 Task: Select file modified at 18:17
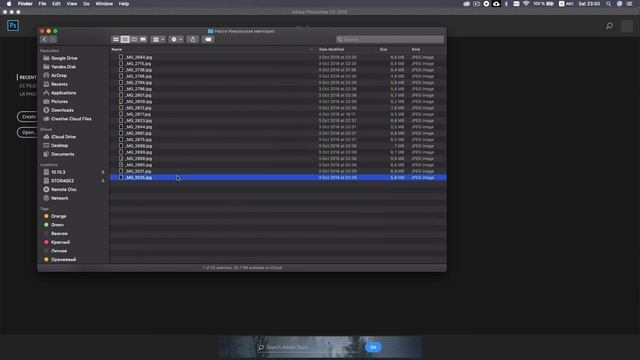point(278,114)
